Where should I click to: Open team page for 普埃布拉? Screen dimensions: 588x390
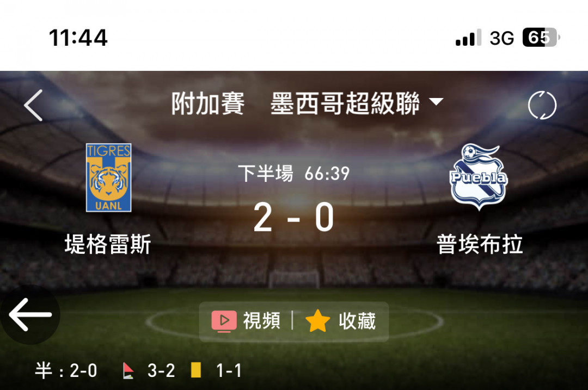(480, 244)
